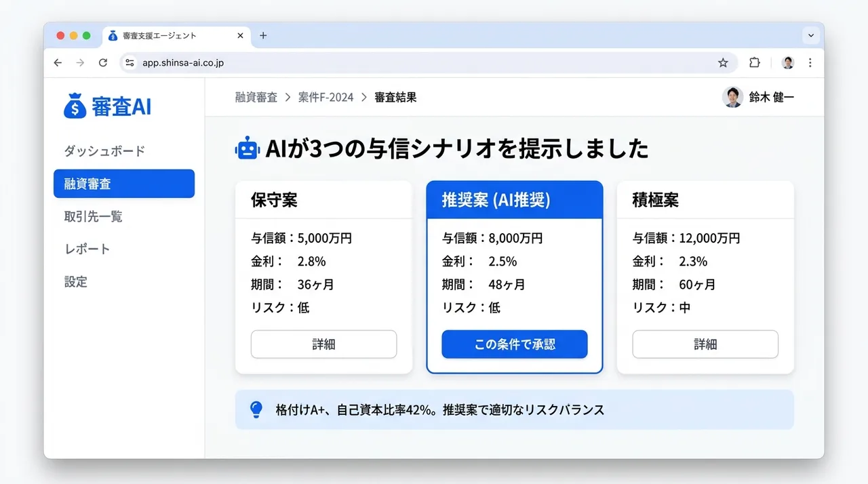Click the 期間 60ヶ月 line
868x484 pixels.
(x=674, y=285)
